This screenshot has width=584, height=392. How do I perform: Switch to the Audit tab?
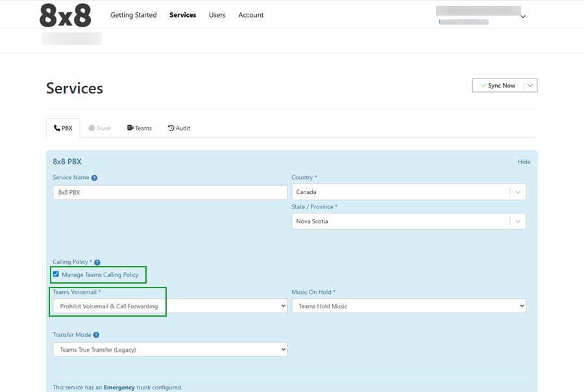pyautogui.click(x=179, y=129)
